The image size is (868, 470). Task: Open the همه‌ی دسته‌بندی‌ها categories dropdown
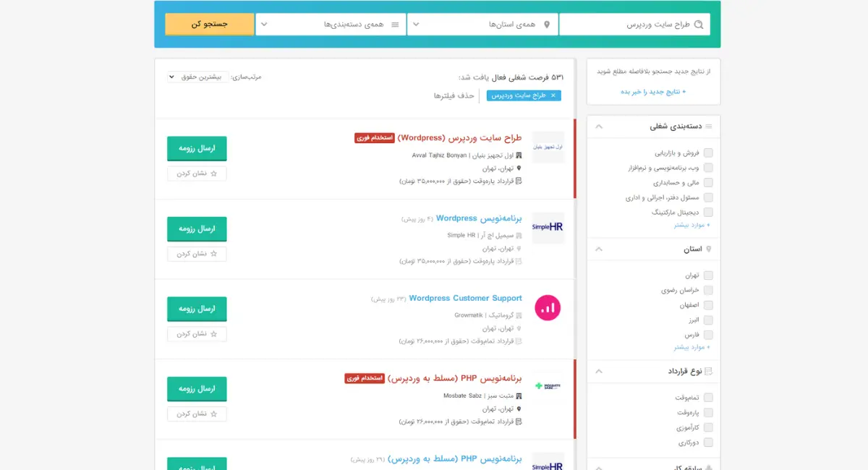pos(330,25)
